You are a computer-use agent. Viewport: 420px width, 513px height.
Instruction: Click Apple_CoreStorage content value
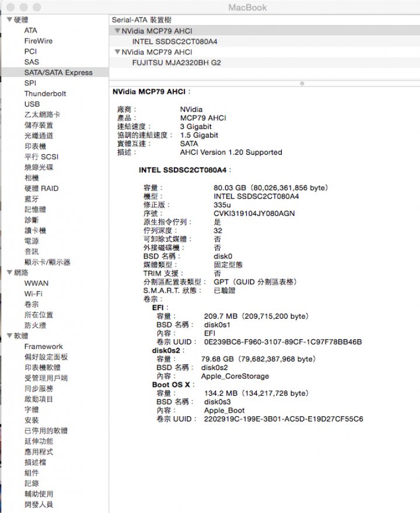pyautogui.click(x=235, y=376)
